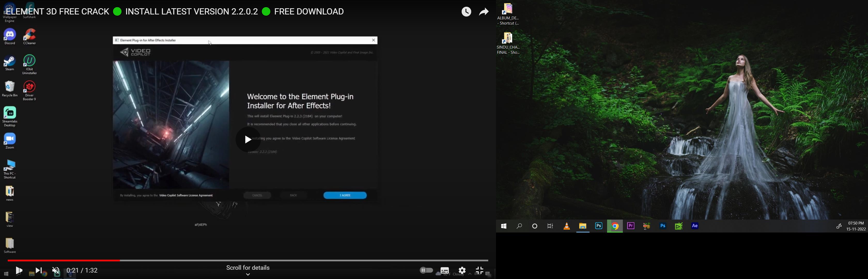Open Premiere Pro taskbar icon
This screenshot has height=279, width=868.
tap(631, 226)
